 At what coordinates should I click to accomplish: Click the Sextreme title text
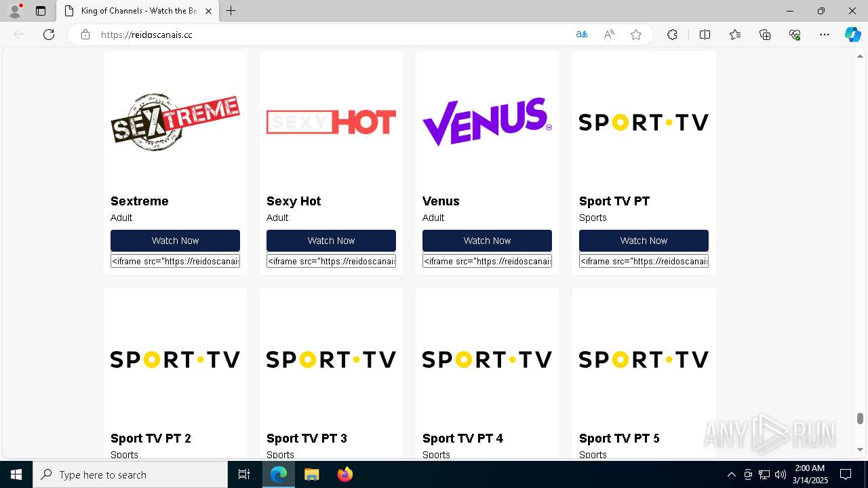point(139,201)
